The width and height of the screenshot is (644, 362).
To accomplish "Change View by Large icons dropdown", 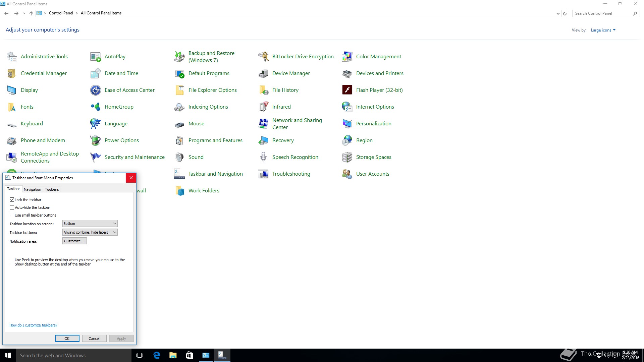I will pyautogui.click(x=603, y=30).
